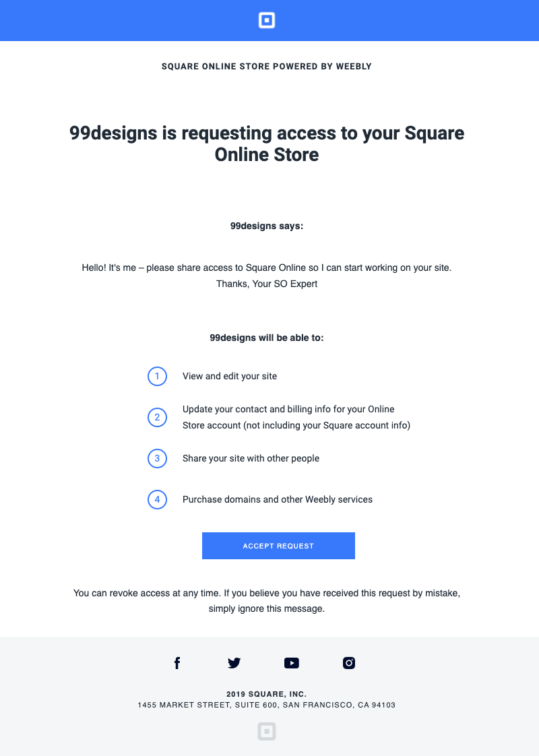Select circle 3 beside site sharing permission
Viewport: 539px width, 756px height.
coord(157,458)
